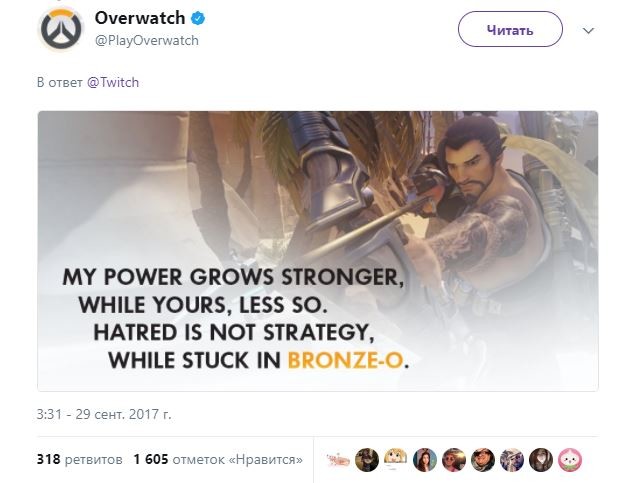Click the seventh liker avatar wearing a hat

(512, 460)
